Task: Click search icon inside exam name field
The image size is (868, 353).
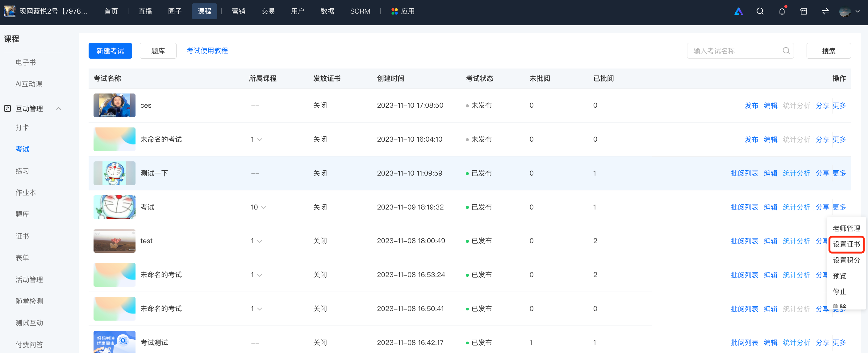Action: (786, 51)
